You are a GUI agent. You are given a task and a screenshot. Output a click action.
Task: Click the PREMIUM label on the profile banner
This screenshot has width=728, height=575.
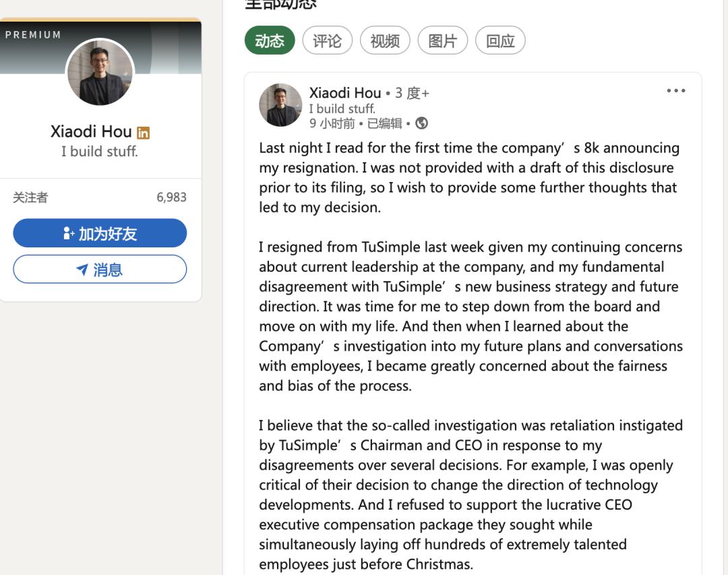[x=33, y=34]
